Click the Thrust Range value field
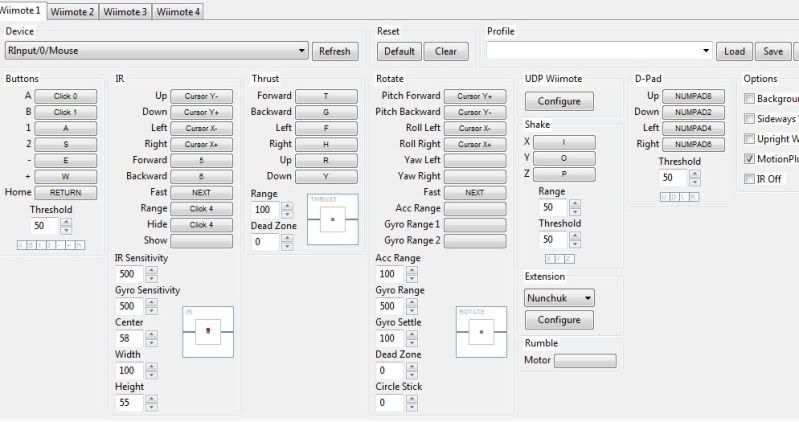 [266, 209]
